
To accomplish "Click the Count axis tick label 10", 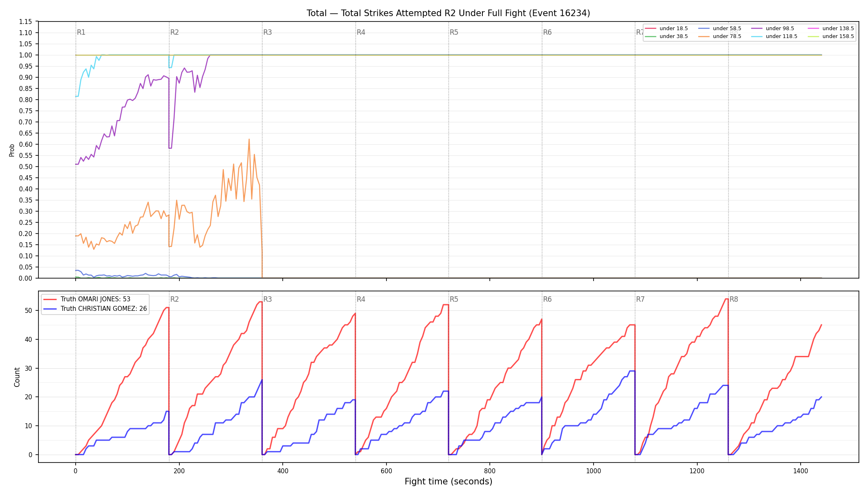I will point(29,426).
